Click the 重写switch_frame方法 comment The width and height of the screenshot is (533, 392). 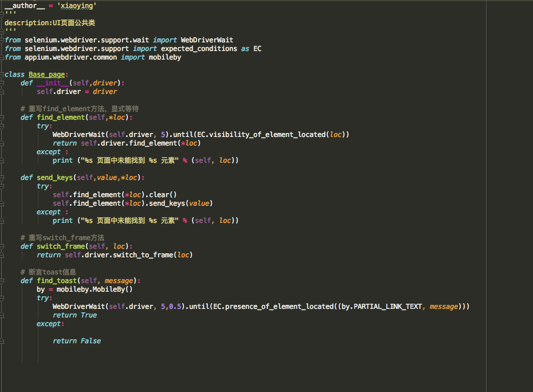[x=62, y=238]
